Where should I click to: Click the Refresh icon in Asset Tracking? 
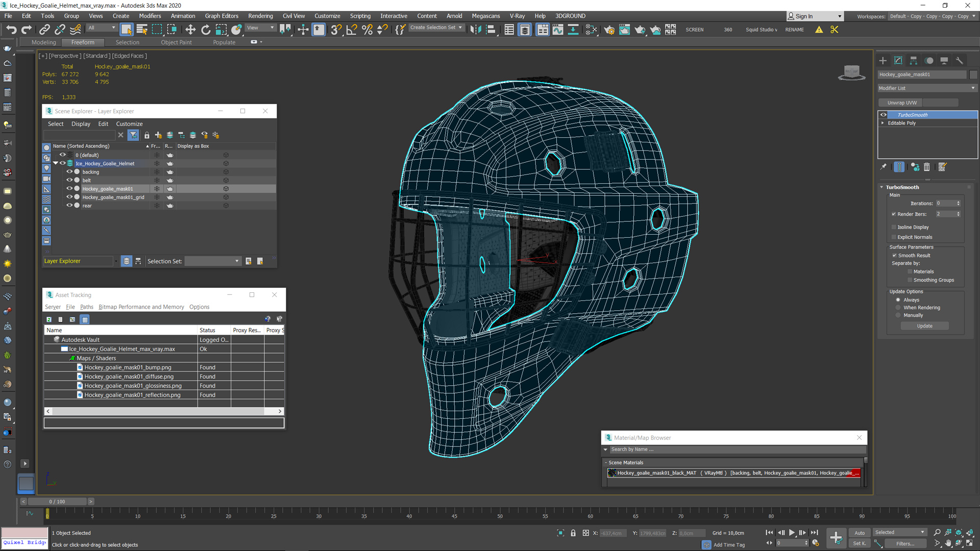coord(49,319)
